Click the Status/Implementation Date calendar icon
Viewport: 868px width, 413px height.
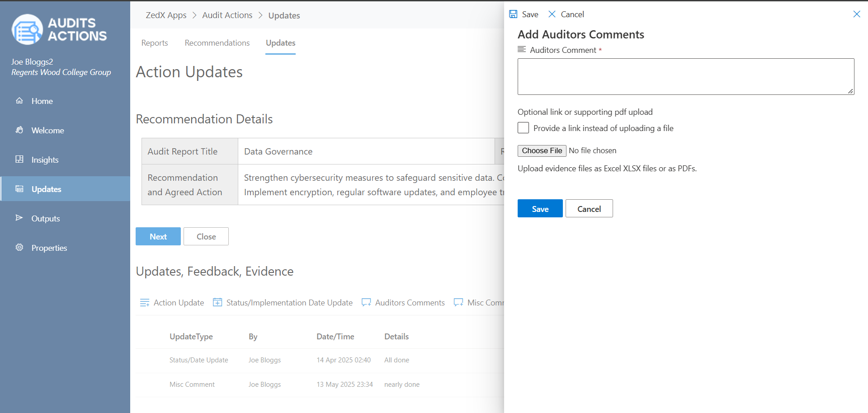pos(217,302)
